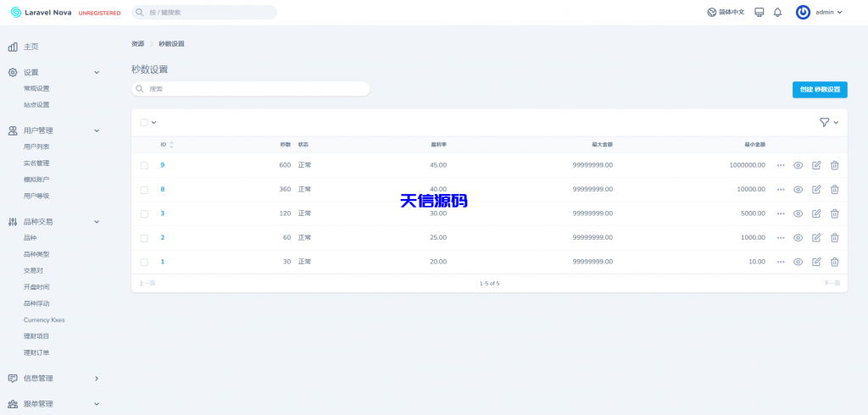
Task: Check the box for row ID 3
Action: tap(144, 213)
